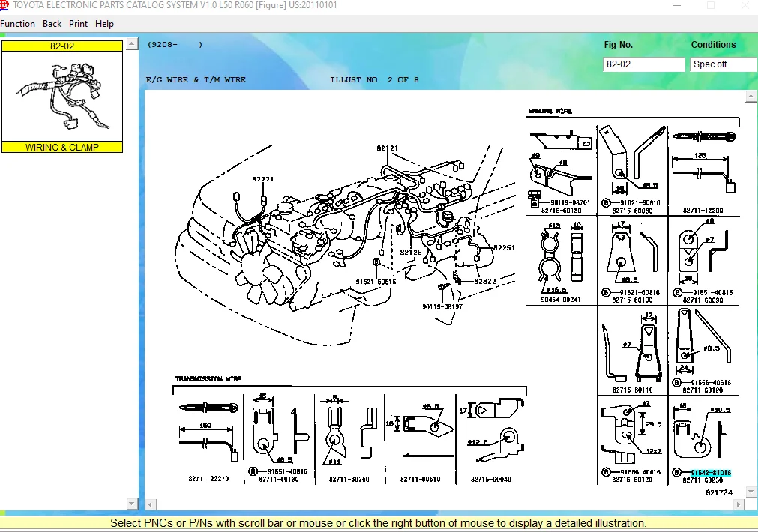Select part number 82711-60090
758x532 pixels.
[703, 300]
